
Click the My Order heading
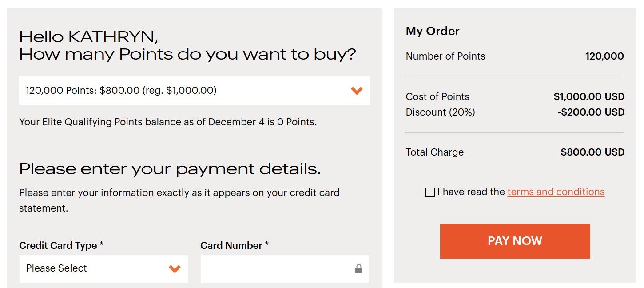432,31
